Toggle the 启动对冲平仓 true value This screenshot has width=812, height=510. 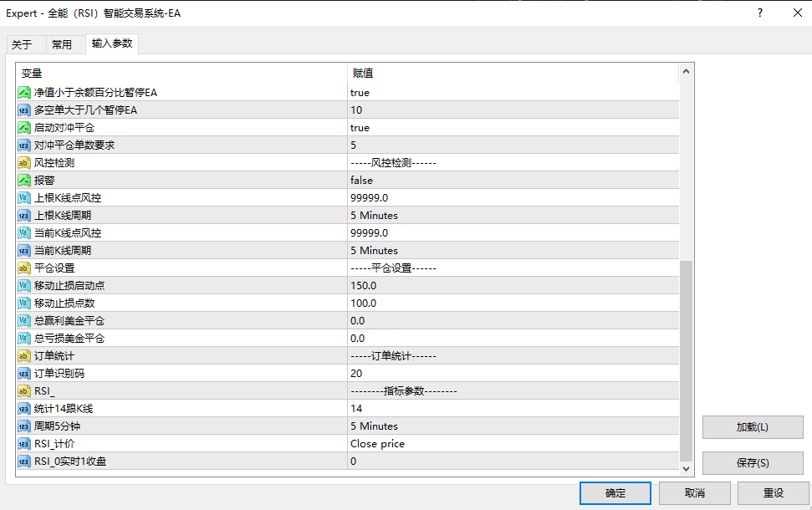point(512,128)
